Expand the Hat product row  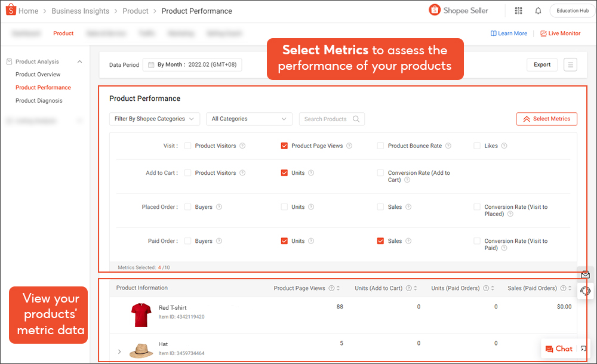coord(119,351)
